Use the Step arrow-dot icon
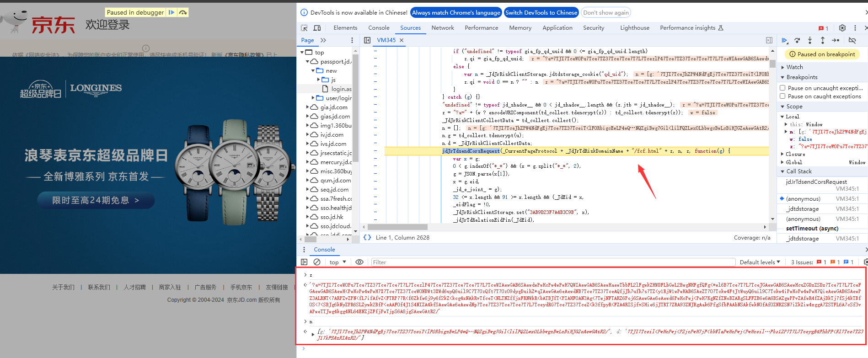Screen dimensions: 868x358 [836, 40]
